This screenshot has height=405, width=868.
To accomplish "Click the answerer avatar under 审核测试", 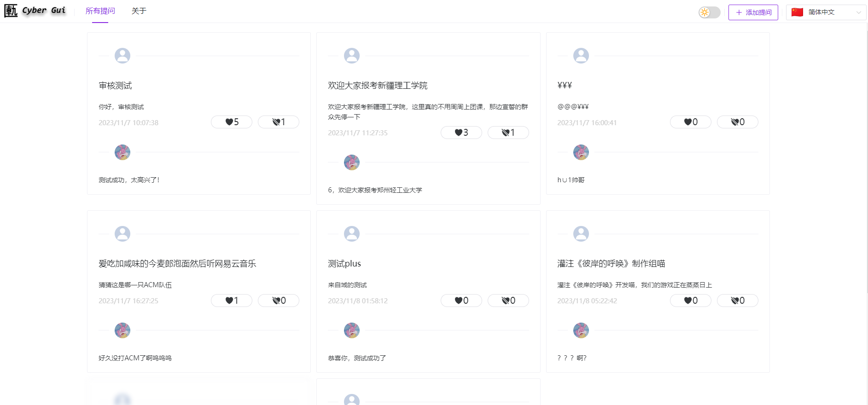I will pyautogui.click(x=122, y=152).
